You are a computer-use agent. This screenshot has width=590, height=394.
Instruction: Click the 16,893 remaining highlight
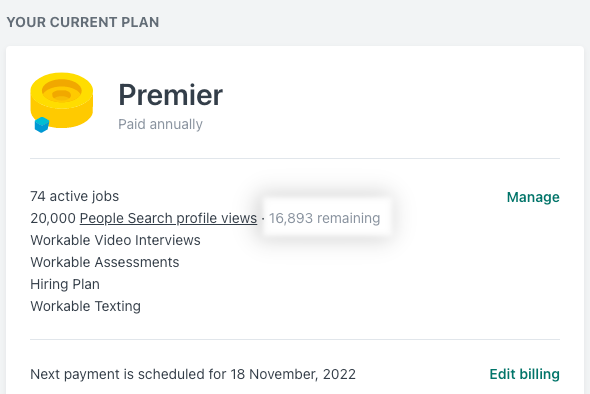pos(325,218)
